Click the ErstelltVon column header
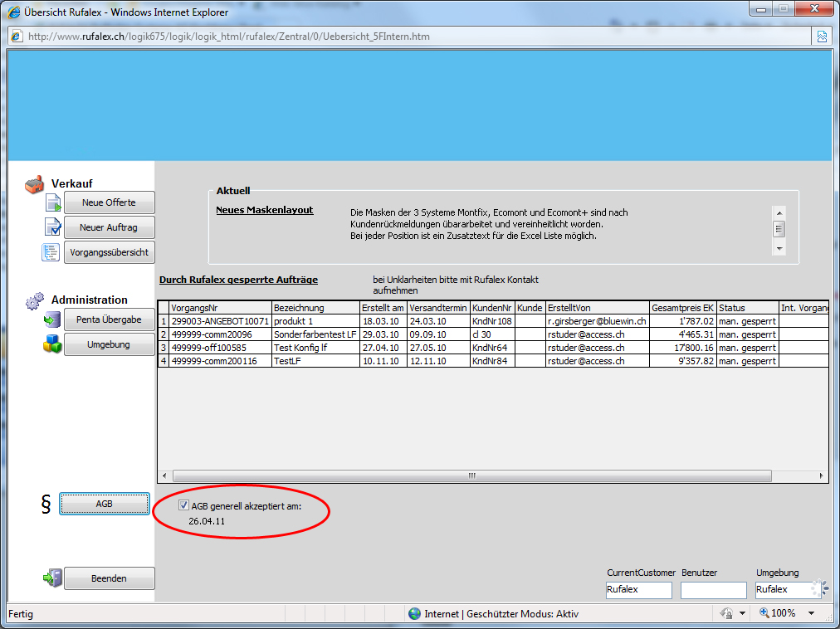The width and height of the screenshot is (840, 629). point(598,308)
